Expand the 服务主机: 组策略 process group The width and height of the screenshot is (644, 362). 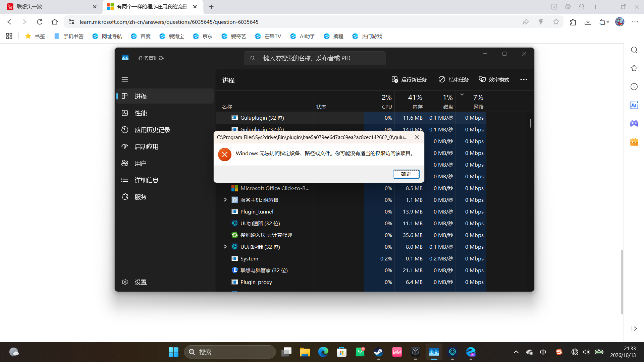[x=225, y=200]
